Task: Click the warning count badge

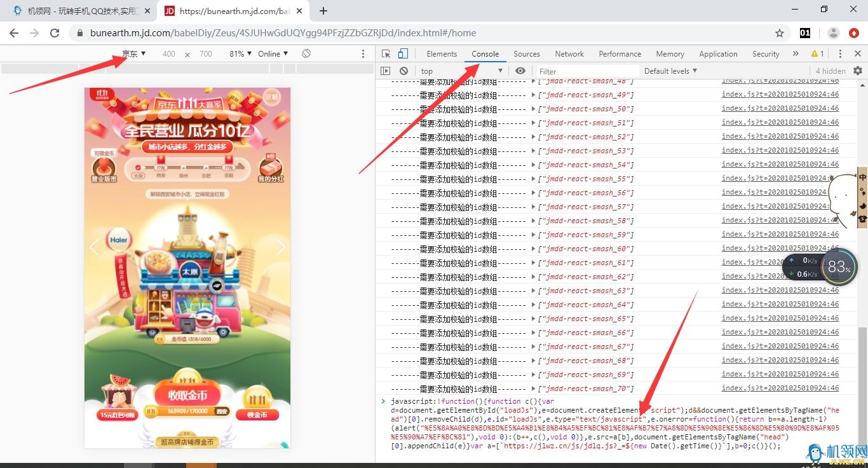Action: (817, 54)
